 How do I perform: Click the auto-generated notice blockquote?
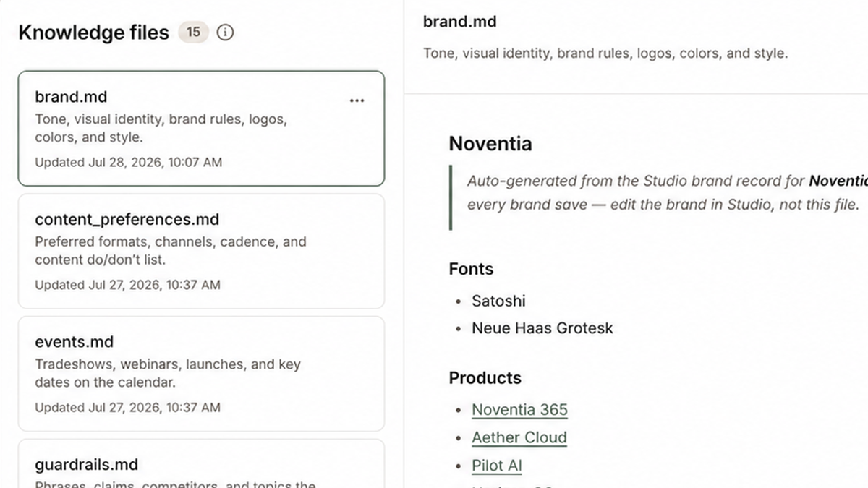coord(658,197)
